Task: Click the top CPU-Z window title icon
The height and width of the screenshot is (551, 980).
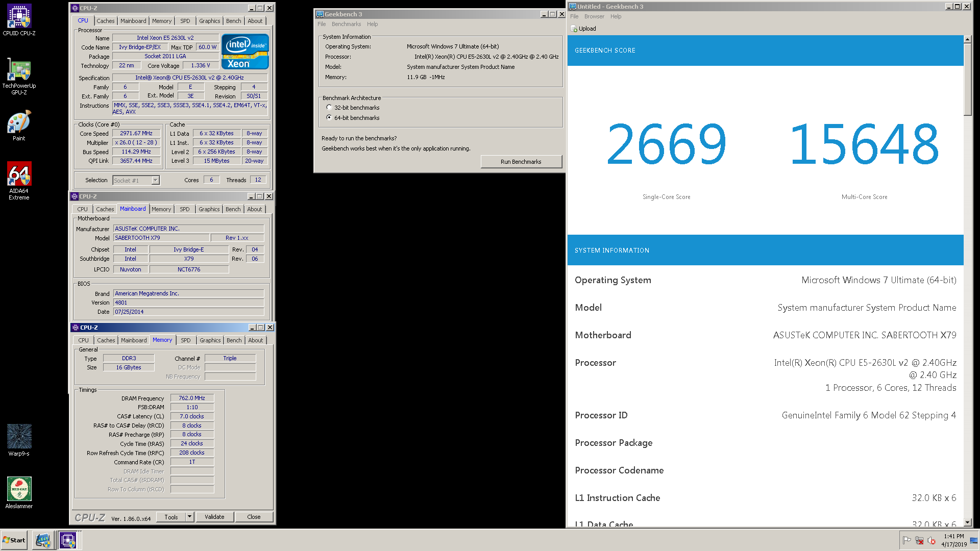Action: (75, 8)
